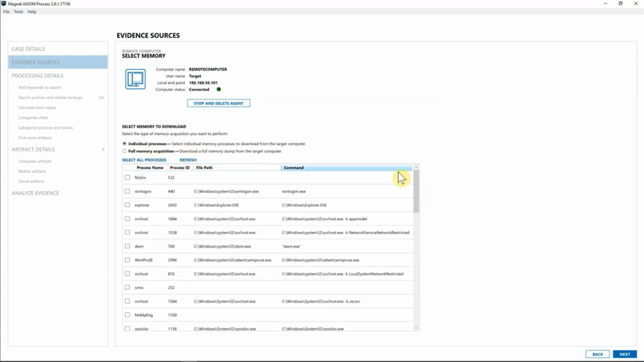Open the Tools menu

coord(18,11)
